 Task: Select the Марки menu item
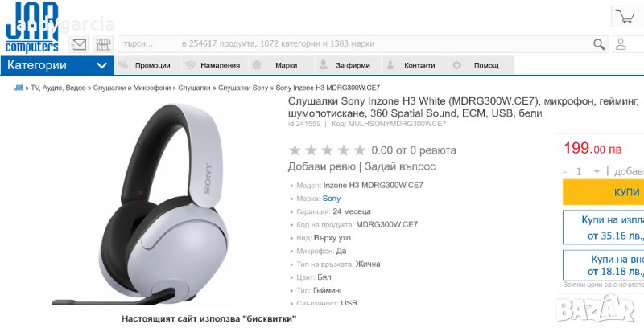pyautogui.click(x=282, y=65)
